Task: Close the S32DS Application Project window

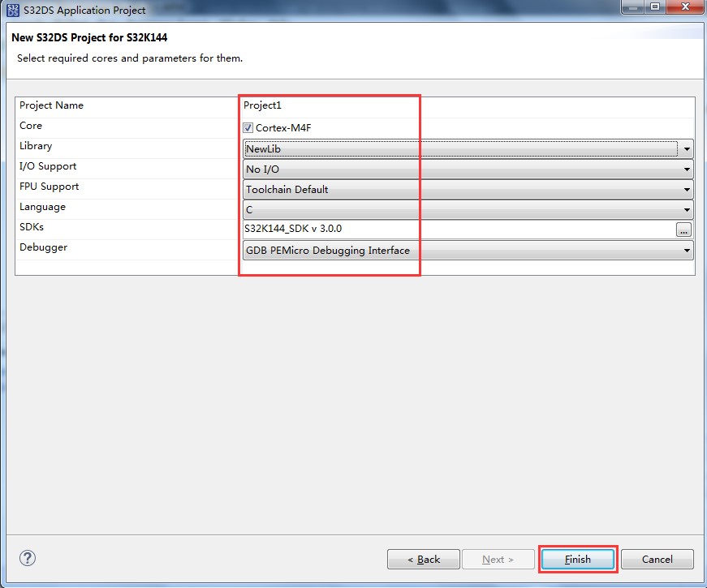Action: pyautogui.click(x=685, y=7)
